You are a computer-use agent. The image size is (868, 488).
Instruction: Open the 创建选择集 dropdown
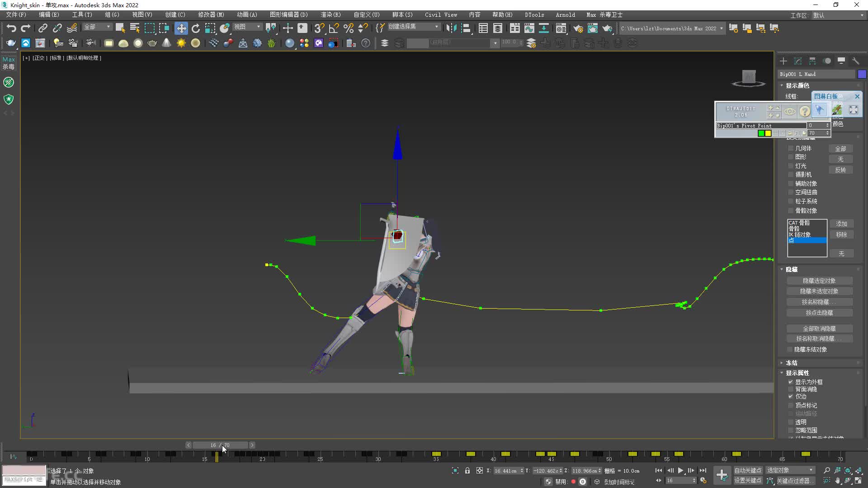[414, 27]
